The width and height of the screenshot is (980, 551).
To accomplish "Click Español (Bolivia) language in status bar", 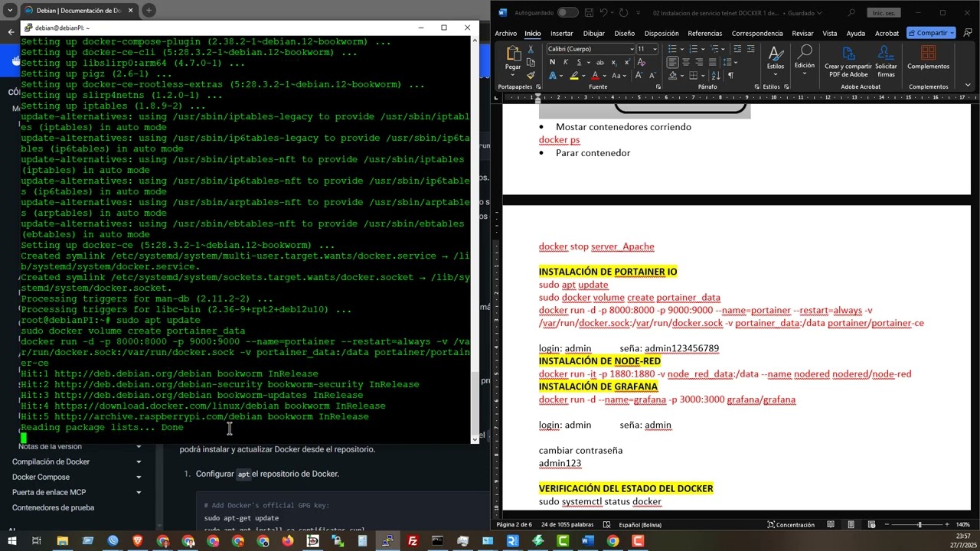I will coord(640,525).
